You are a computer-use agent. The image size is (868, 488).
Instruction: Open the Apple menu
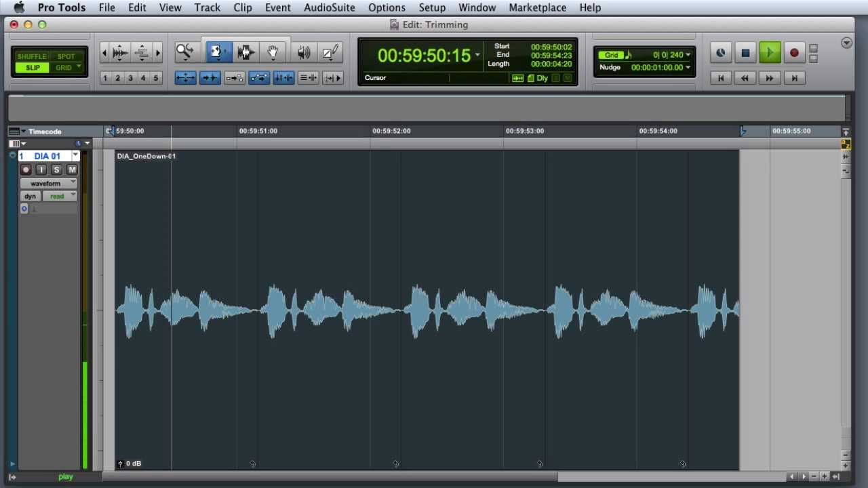[x=18, y=7]
